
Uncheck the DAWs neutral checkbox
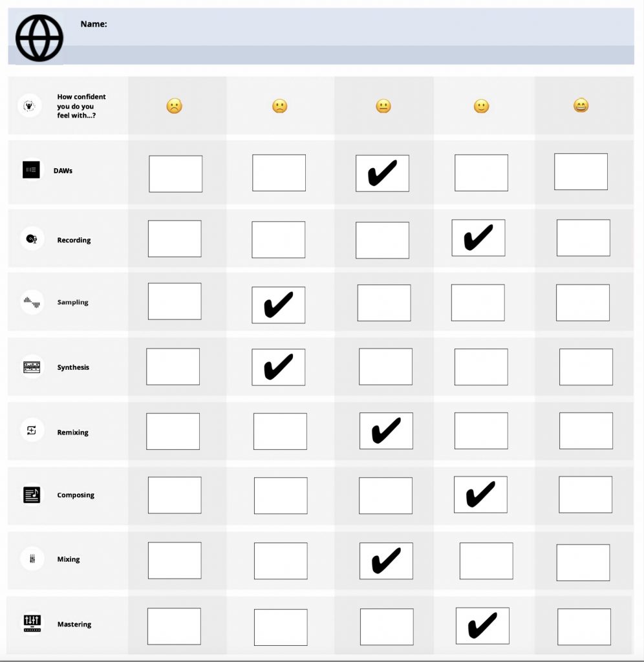click(x=382, y=173)
